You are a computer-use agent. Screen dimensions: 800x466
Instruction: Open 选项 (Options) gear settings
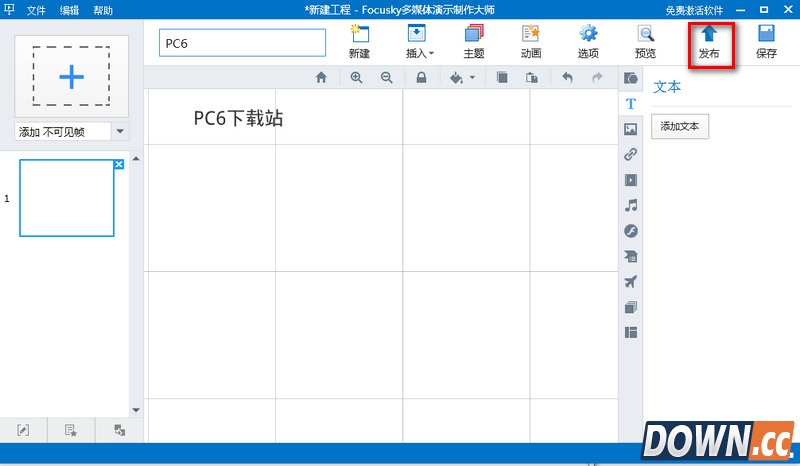pyautogui.click(x=588, y=41)
